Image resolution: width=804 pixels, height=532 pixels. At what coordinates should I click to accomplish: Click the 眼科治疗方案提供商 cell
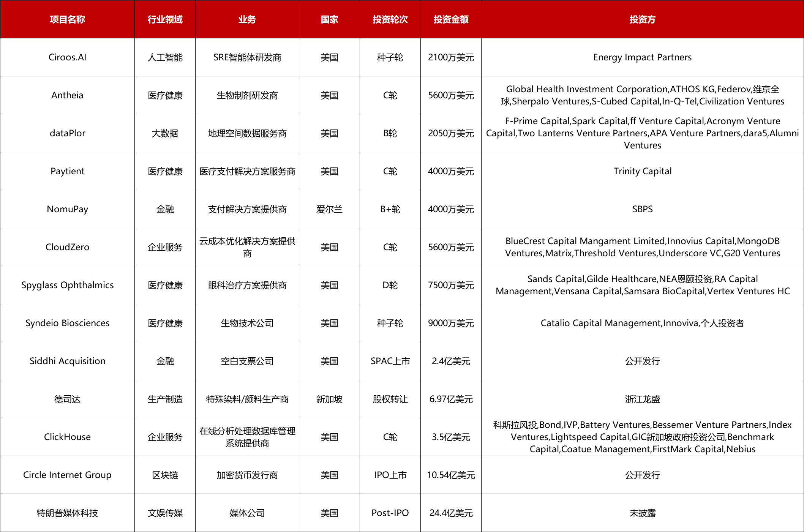coord(247,285)
